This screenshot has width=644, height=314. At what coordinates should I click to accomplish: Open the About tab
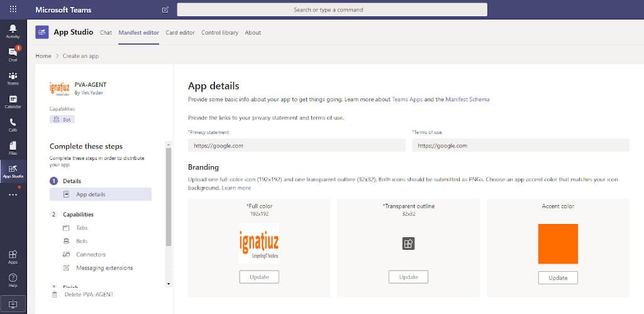[253, 33]
